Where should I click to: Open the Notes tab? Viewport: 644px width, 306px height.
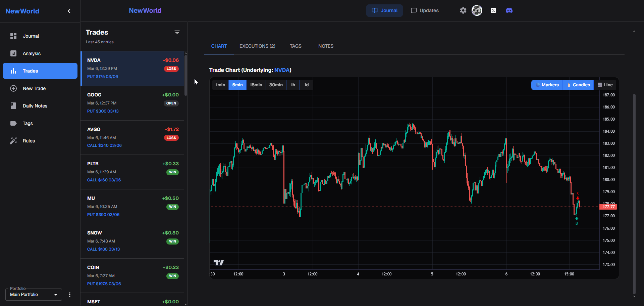pos(326,46)
